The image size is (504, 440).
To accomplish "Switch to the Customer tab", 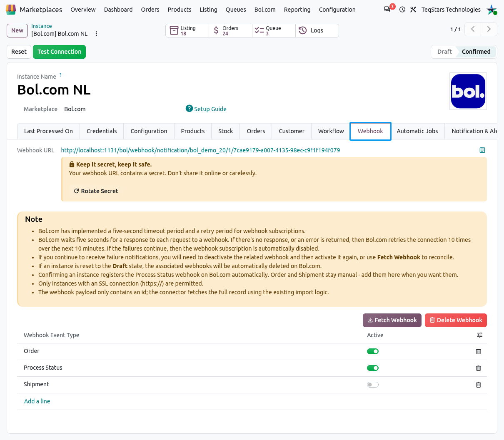I will click(x=292, y=131).
